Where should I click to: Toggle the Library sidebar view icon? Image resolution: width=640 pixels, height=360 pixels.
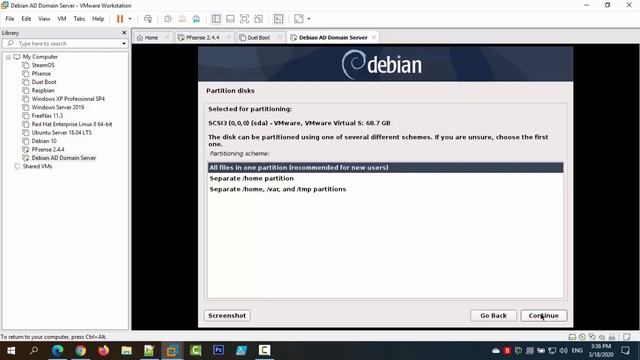coord(216,19)
